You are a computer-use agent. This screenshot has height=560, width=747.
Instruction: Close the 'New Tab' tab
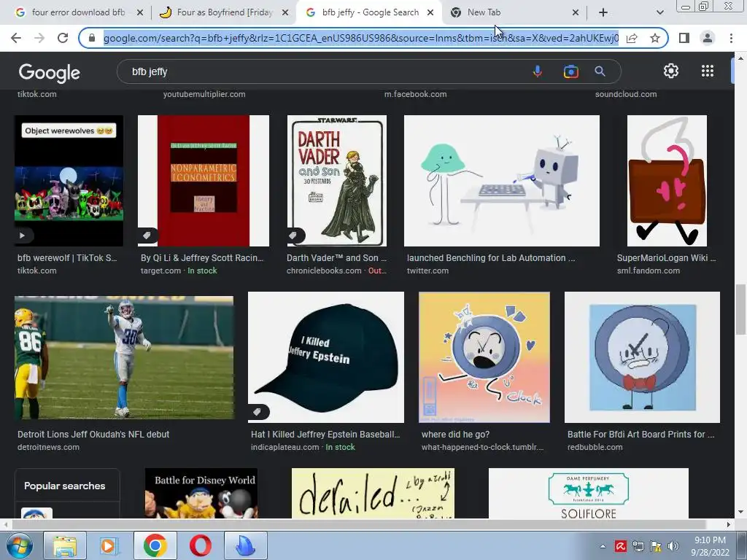[x=576, y=12]
